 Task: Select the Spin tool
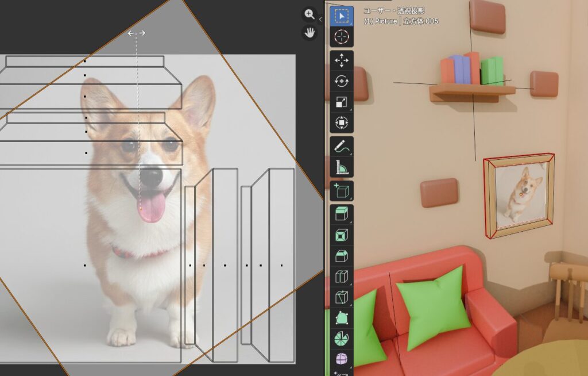click(342, 339)
